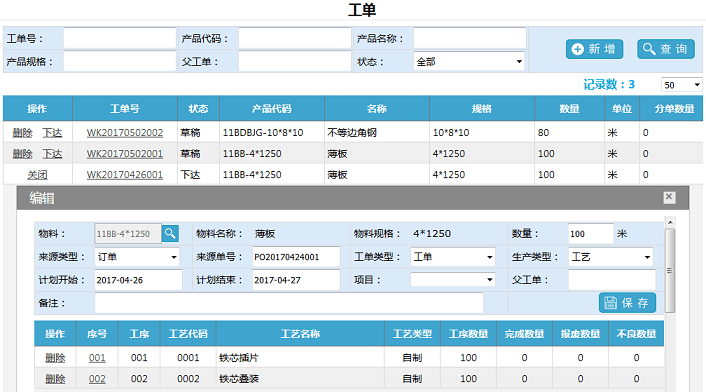Click the 计划开始 date field 2017-04-26
The image size is (706, 392).
tap(138, 280)
